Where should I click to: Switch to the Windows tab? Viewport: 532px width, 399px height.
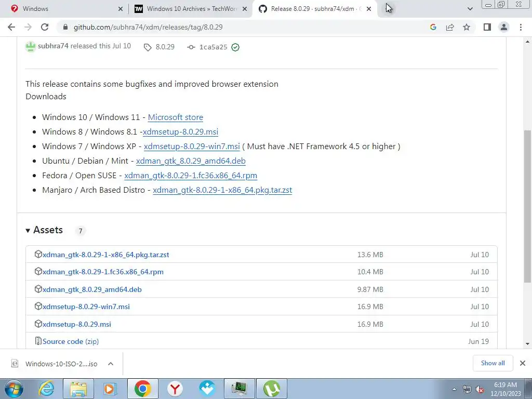click(64, 9)
